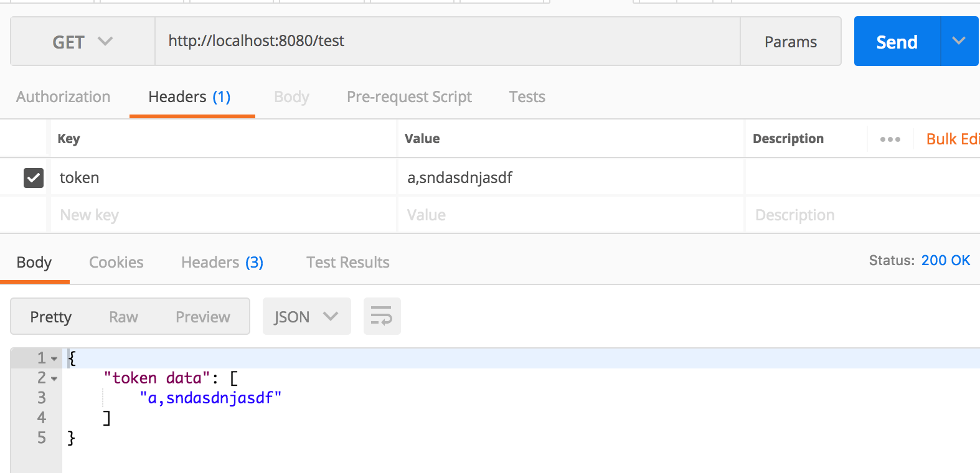Switch to Raw response view
This screenshot has height=473, width=980.
tap(123, 316)
